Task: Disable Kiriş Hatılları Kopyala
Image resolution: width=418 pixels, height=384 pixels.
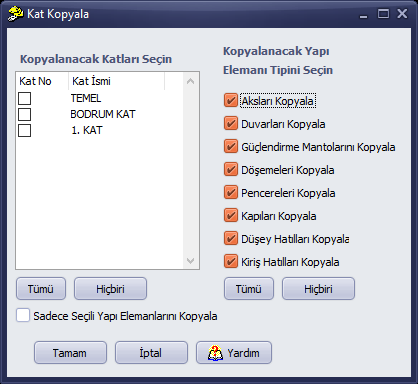Action: [231, 262]
